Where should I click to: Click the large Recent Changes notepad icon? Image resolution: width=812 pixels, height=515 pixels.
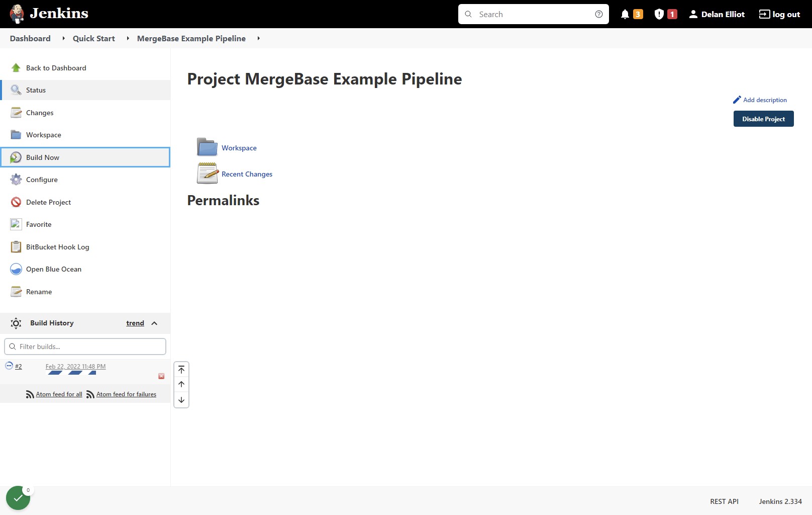207,173
